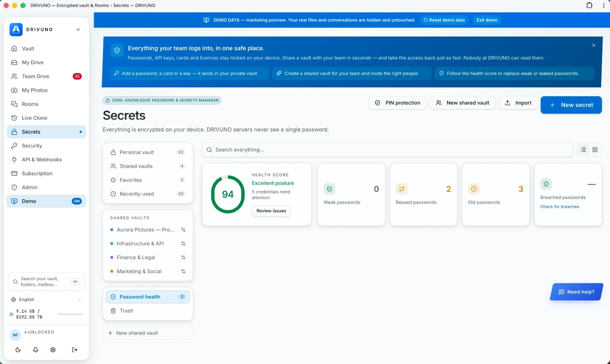
Task: Select Secrets in the sidebar
Action: [x=46, y=132]
